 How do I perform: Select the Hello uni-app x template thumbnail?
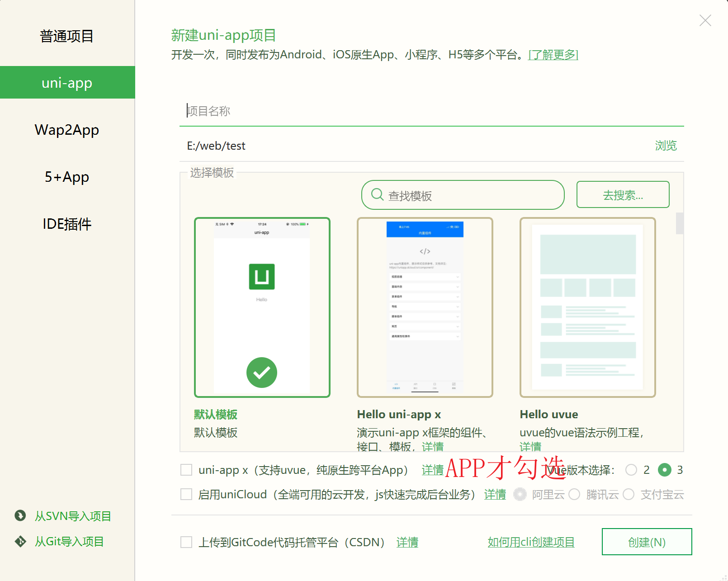coord(425,307)
